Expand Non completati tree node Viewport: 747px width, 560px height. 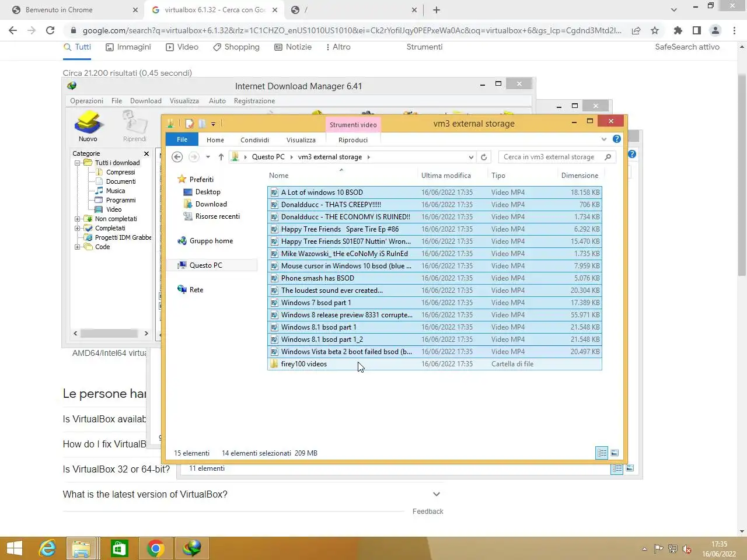point(78,219)
